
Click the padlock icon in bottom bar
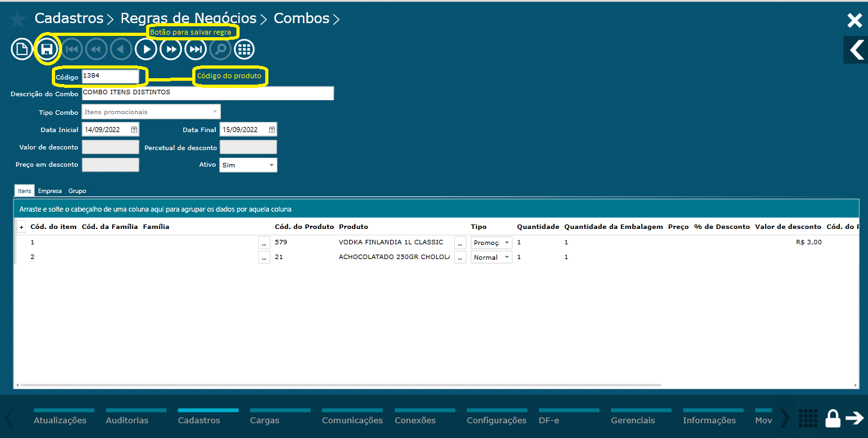click(x=833, y=418)
